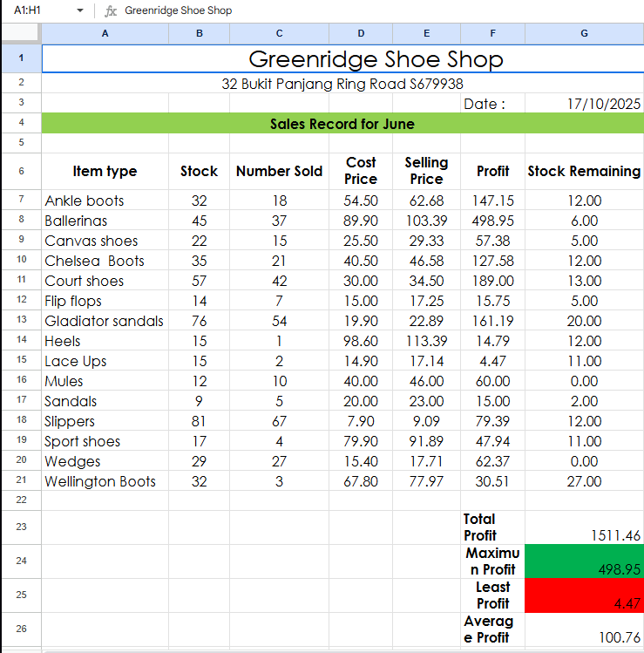Select the Court shoes cell
Image resolution: width=644 pixels, height=653 pixels.
(x=105, y=280)
